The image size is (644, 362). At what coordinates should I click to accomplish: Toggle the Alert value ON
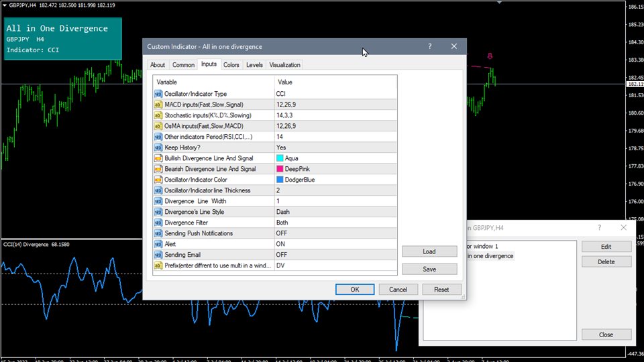tap(280, 244)
